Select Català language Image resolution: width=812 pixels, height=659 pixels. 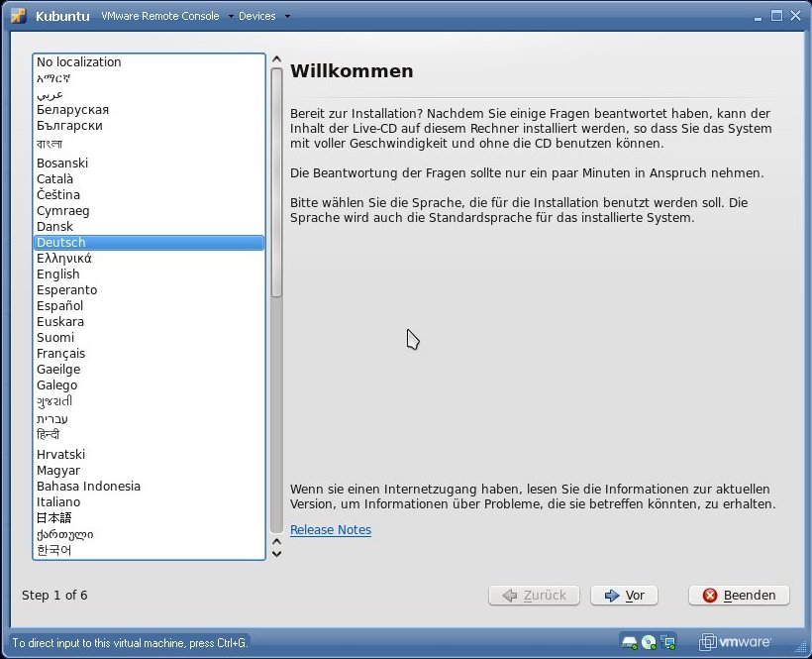(x=150, y=179)
